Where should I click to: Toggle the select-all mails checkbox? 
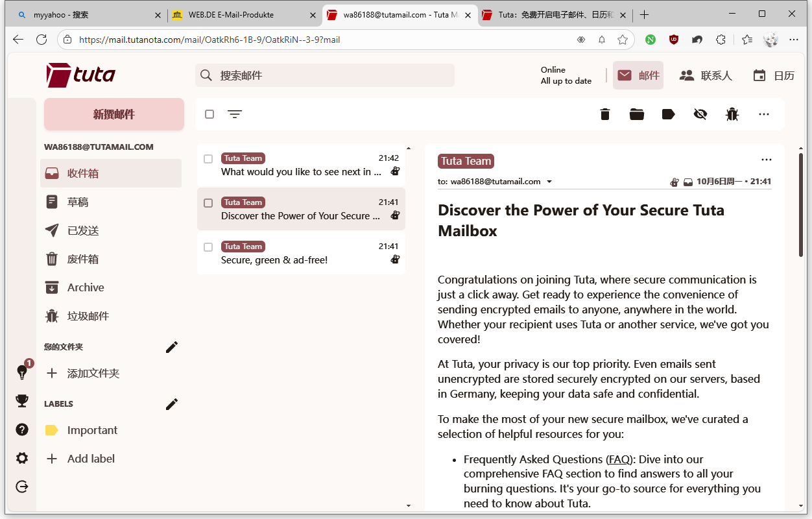209,114
